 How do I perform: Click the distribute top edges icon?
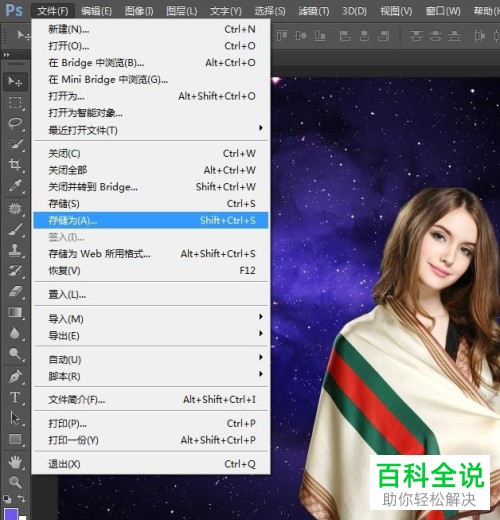click(416, 35)
